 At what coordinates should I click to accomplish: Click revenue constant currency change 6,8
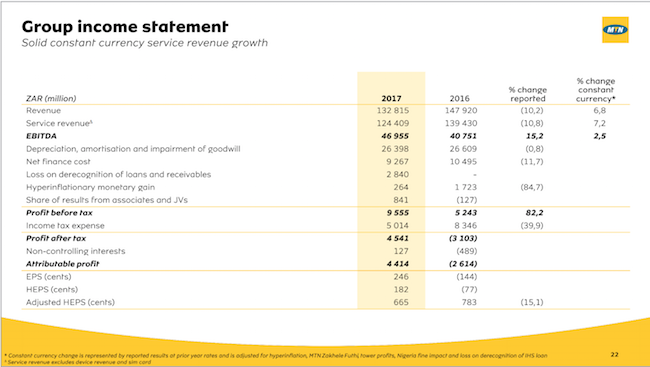[599, 110]
